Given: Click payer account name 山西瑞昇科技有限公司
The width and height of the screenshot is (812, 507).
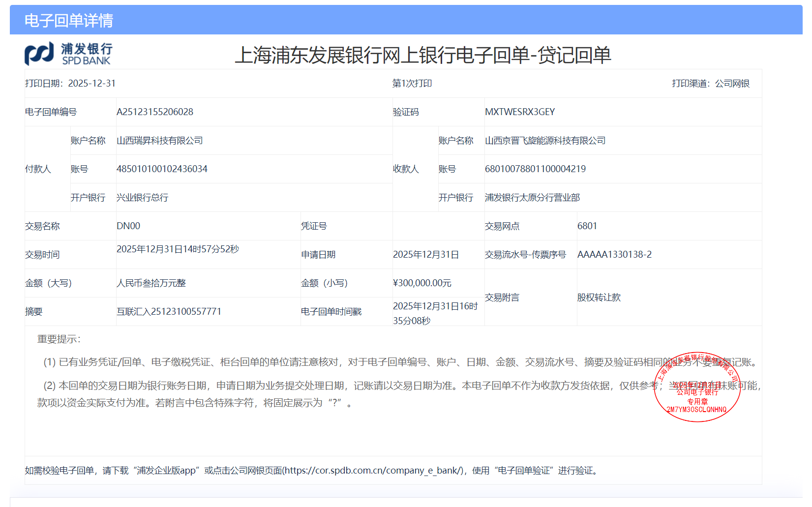Looking at the screenshot, I should [x=160, y=141].
